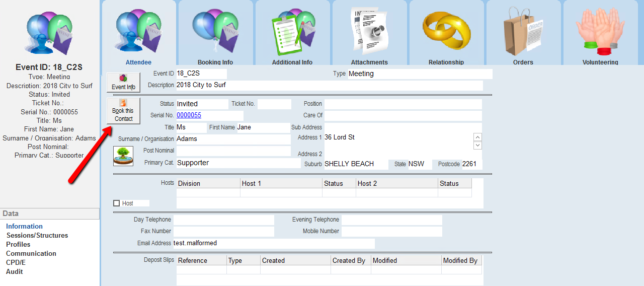Tick the Host checkbox
The width and height of the screenshot is (644, 286).
pos(117,203)
